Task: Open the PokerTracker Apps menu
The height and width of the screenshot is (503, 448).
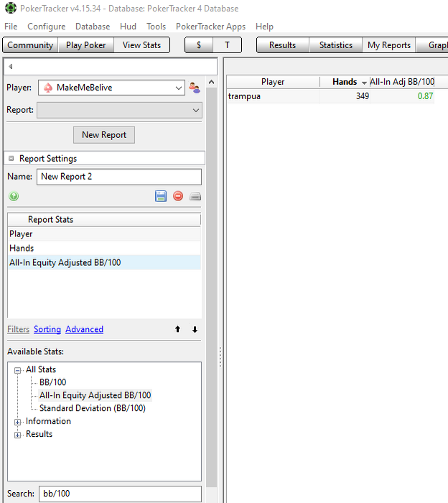Action: (210, 27)
